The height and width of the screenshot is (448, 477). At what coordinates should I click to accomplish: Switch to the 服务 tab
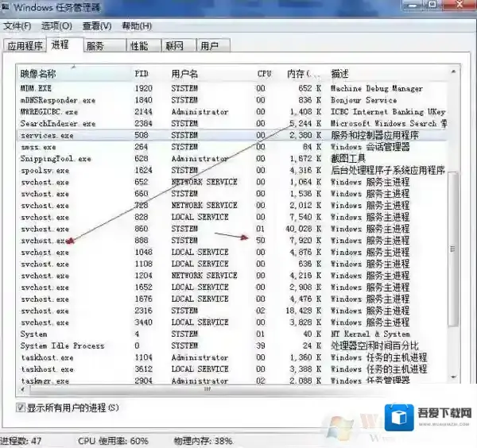click(x=105, y=46)
